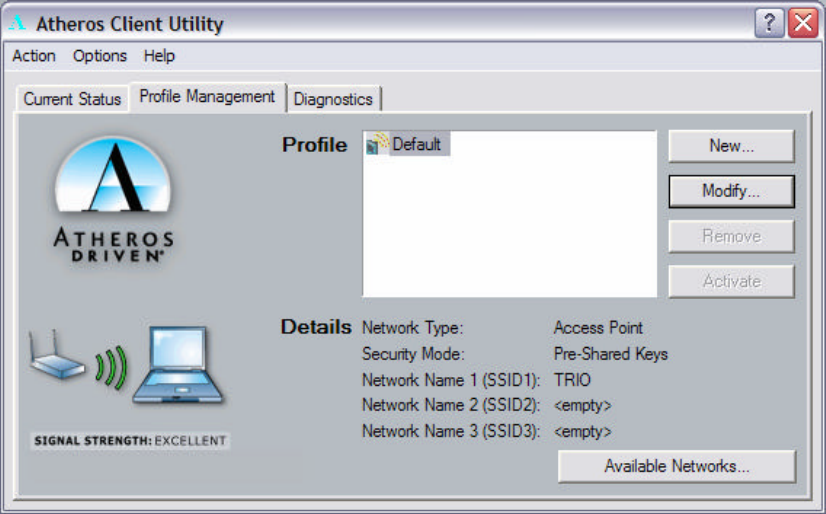Click the green signal waves icon
The height and width of the screenshot is (514, 826).
pos(112,367)
